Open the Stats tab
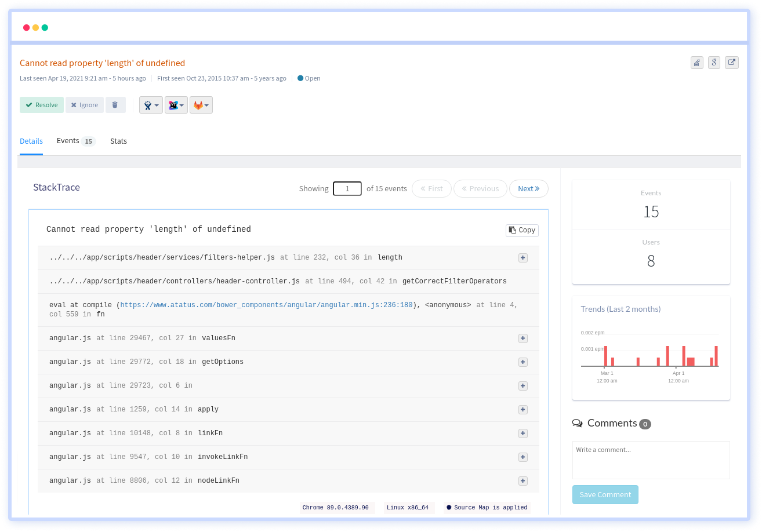762x532 pixels. (118, 141)
